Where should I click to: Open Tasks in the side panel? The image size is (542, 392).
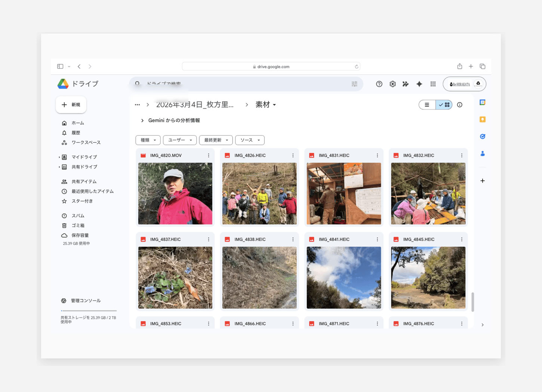tap(482, 136)
